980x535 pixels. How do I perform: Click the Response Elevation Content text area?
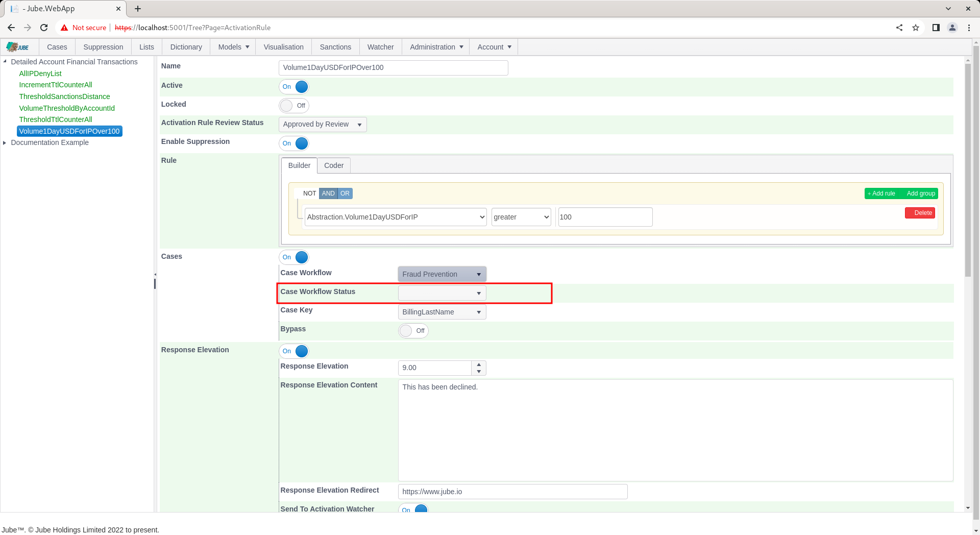675,430
